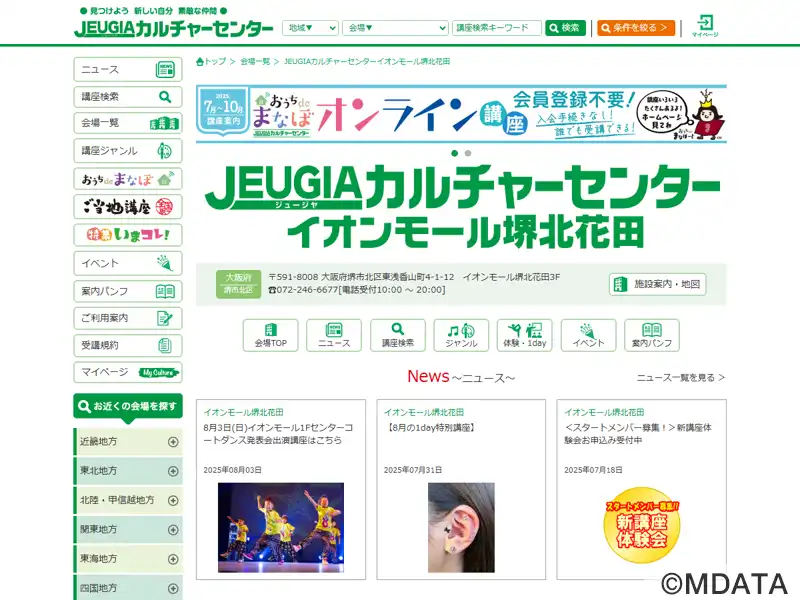
Task: Select the second carousel dot
Action: (x=468, y=153)
